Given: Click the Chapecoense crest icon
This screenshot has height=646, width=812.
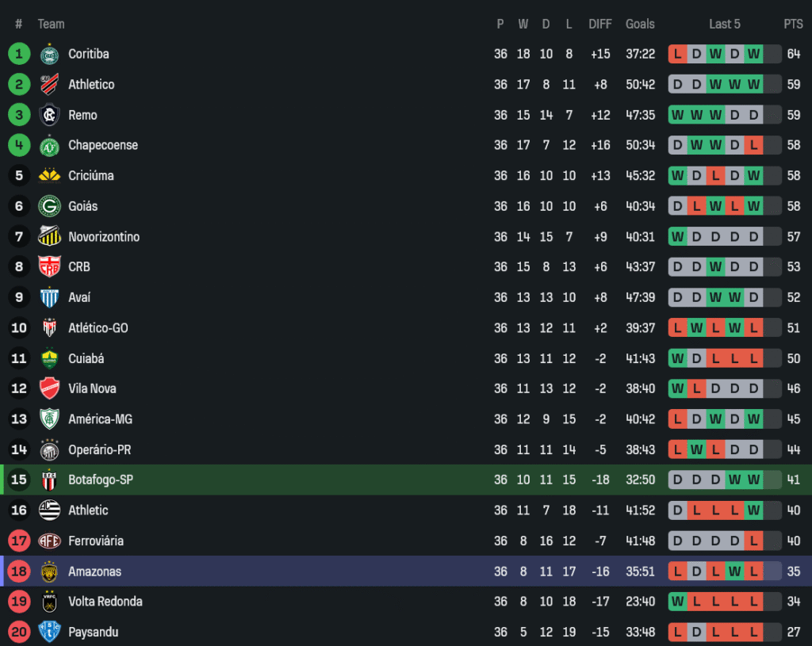Looking at the screenshot, I should tap(49, 146).
